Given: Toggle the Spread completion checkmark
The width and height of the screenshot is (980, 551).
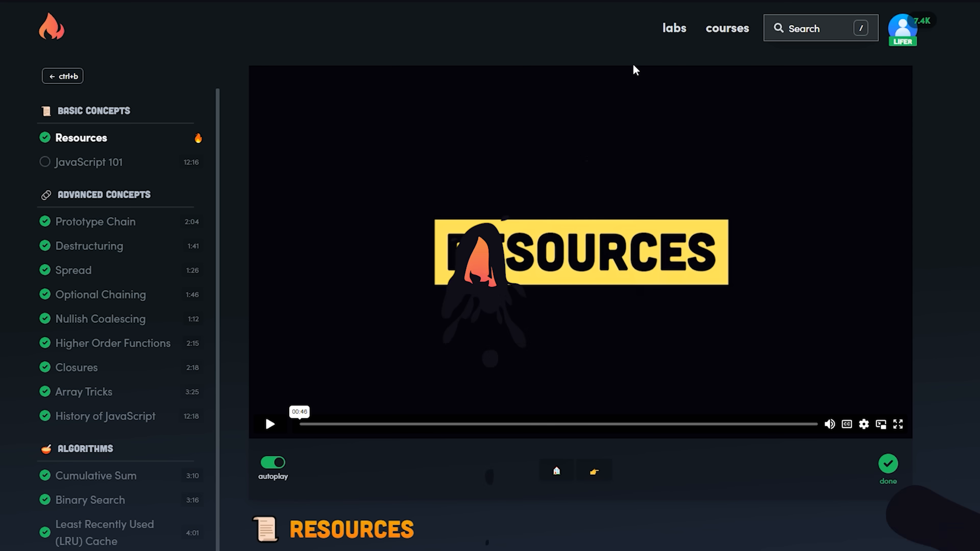Looking at the screenshot, I should tap(45, 270).
